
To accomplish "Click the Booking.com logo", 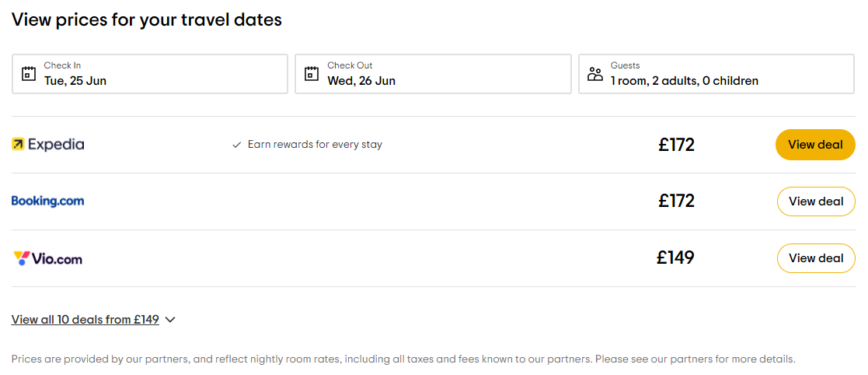I will 47,201.
